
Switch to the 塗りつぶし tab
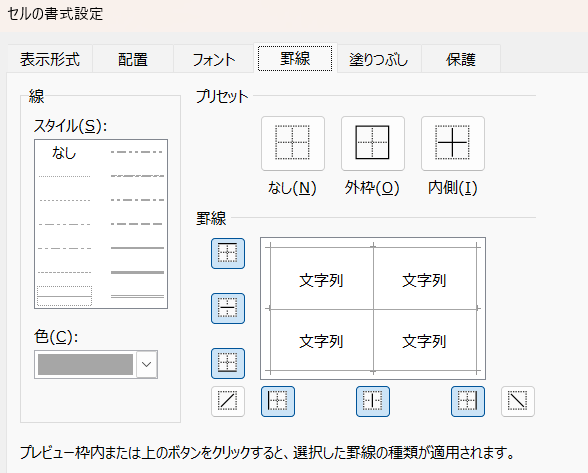coord(379,59)
